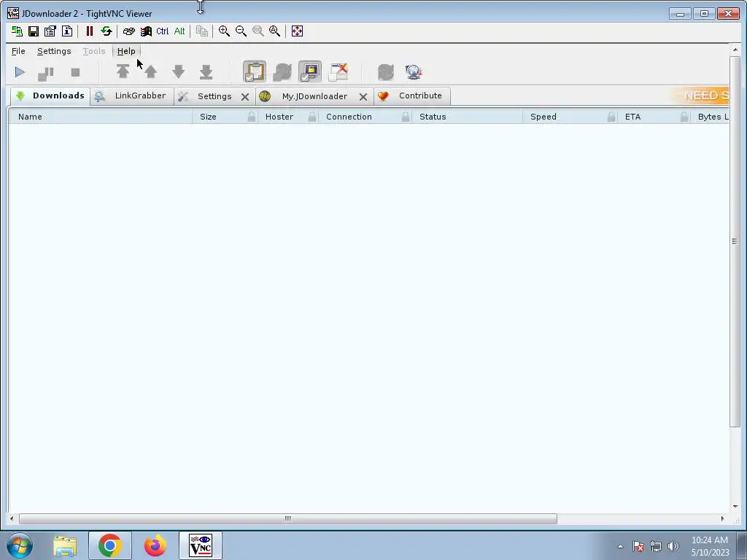
Task: Click the vertical scrollbar down arrow
Action: [735, 507]
